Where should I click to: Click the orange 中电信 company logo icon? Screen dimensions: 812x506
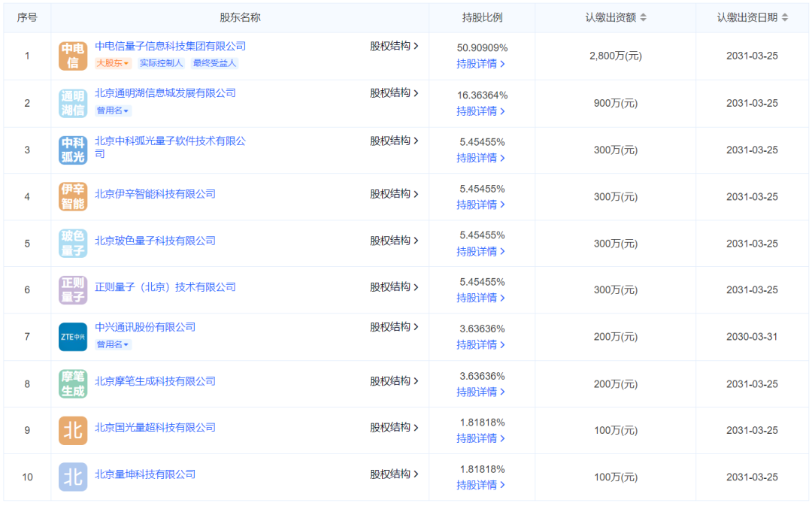coord(73,56)
